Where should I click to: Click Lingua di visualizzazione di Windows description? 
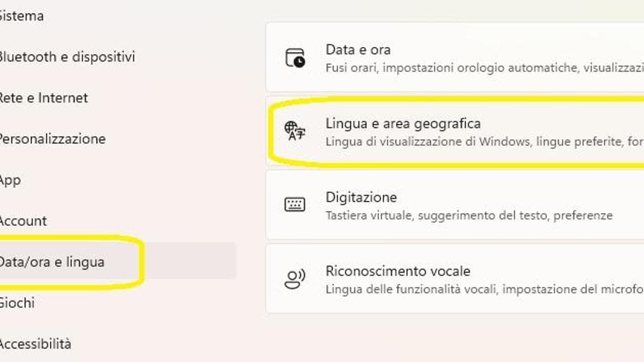pyautogui.click(x=485, y=141)
